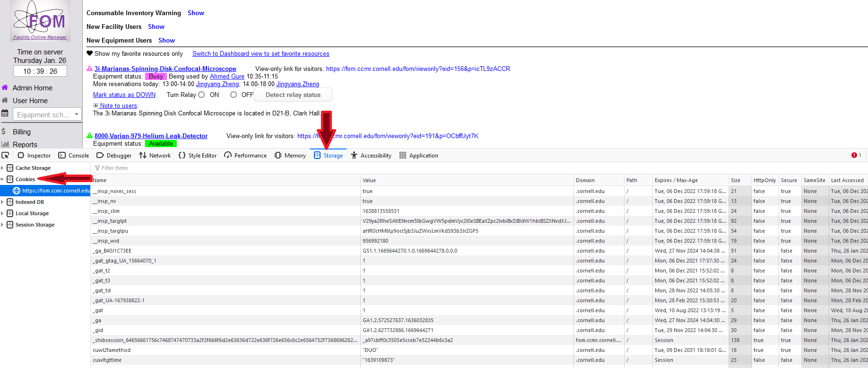The height and width of the screenshot is (368, 868).
Task: Click the User Home house icon
Action: [x=5, y=100]
